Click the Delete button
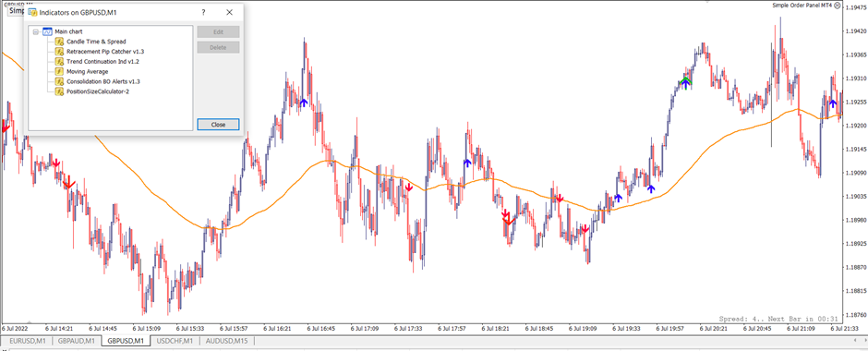This screenshot has height=351, width=868. (218, 48)
